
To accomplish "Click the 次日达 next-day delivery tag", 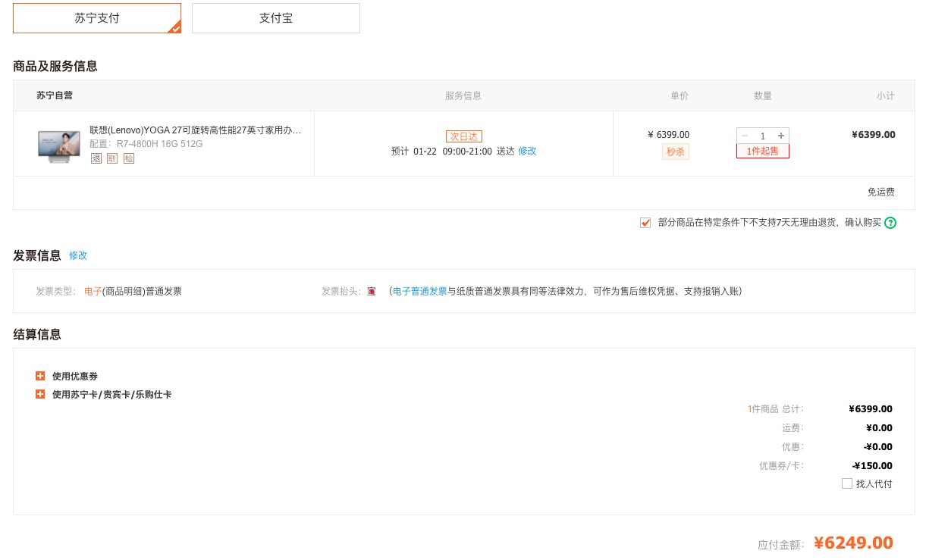I will coord(464,136).
